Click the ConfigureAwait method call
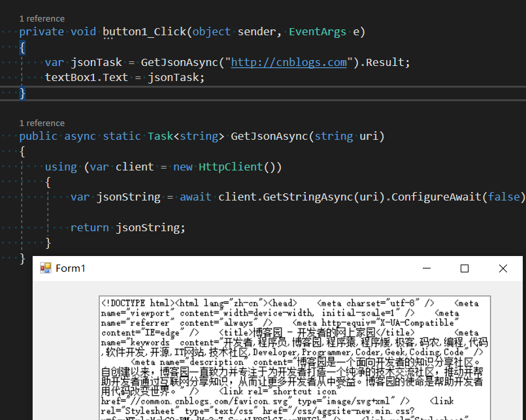This screenshot has width=526, height=420. click(x=436, y=197)
